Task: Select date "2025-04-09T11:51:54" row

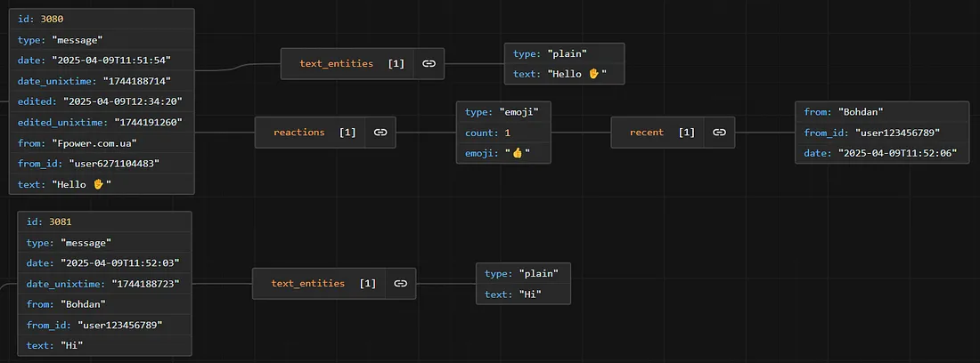Action: pyautogui.click(x=102, y=60)
